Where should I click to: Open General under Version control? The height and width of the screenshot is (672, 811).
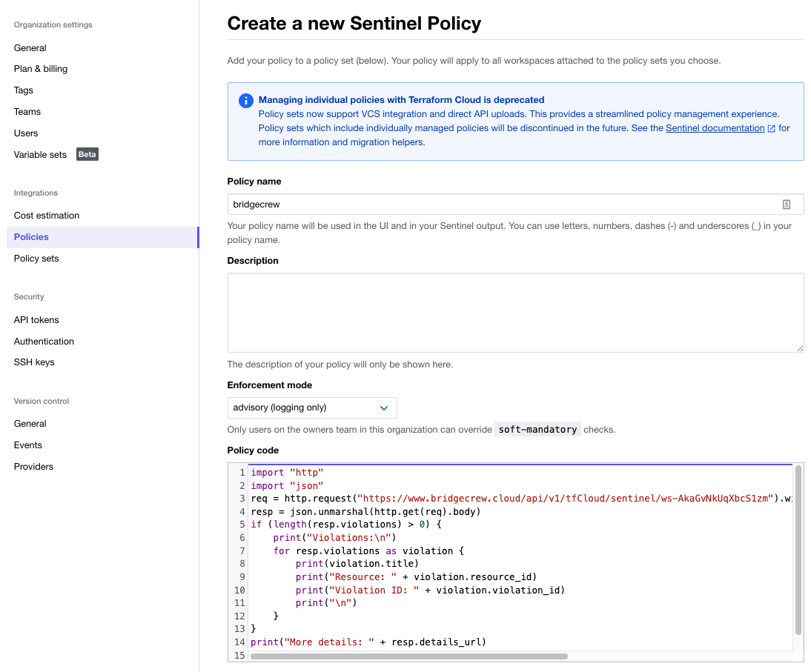[30, 423]
